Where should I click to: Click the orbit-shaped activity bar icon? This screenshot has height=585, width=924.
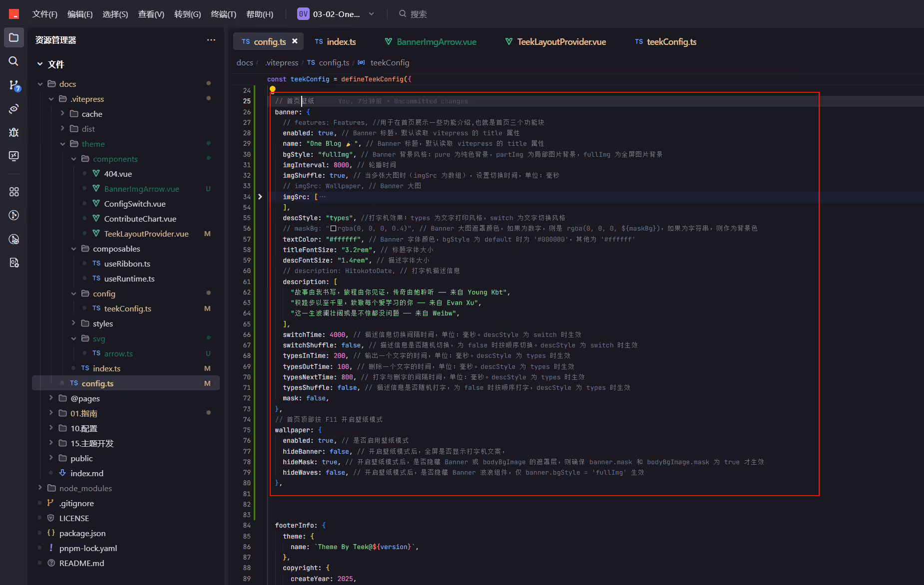14,108
